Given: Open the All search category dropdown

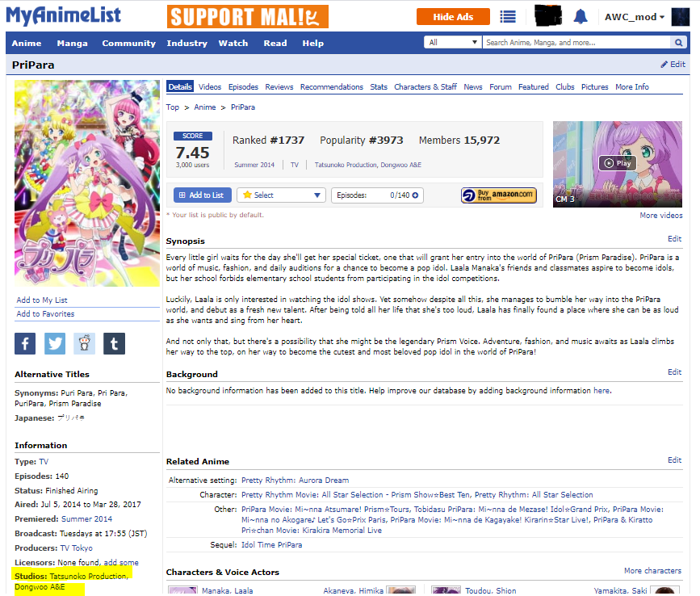Looking at the screenshot, I should pyautogui.click(x=453, y=43).
